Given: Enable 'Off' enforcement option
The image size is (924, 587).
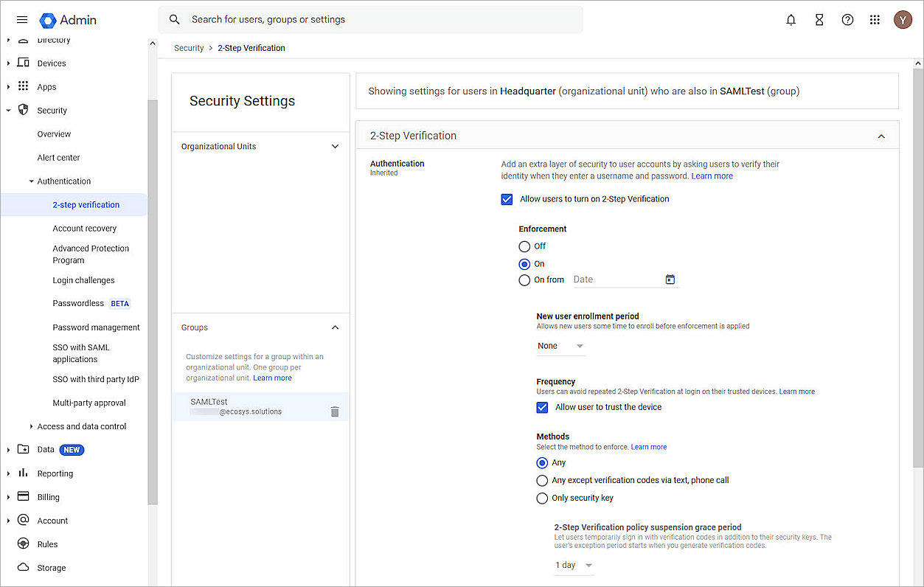Looking at the screenshot, I should tap(524, 246).
